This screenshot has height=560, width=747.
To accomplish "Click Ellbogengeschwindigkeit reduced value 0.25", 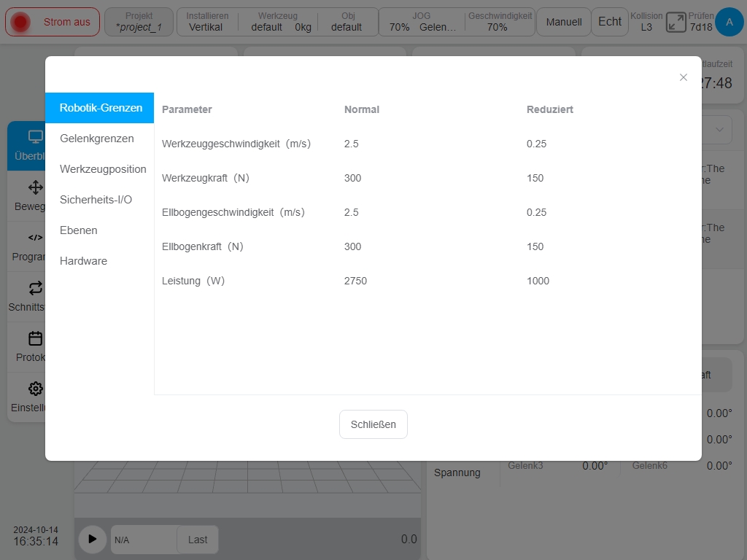I will pos(536,212).
